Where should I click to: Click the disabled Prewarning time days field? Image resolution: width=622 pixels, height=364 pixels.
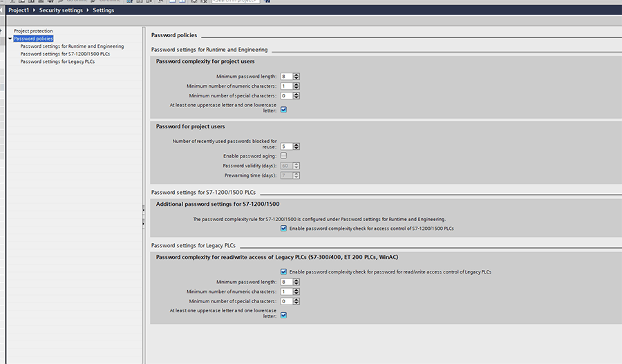(287, 175)
